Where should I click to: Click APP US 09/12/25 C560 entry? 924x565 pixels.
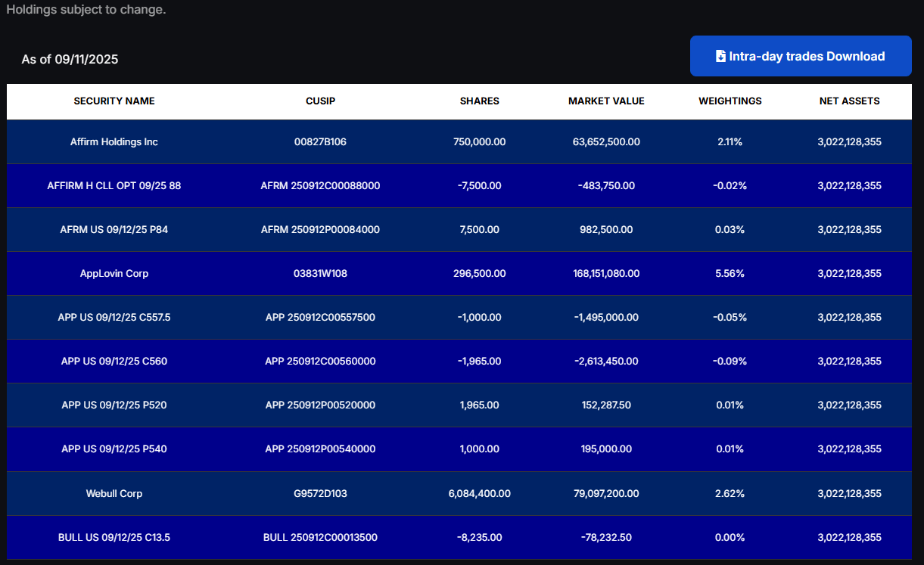tap(114, 361)
